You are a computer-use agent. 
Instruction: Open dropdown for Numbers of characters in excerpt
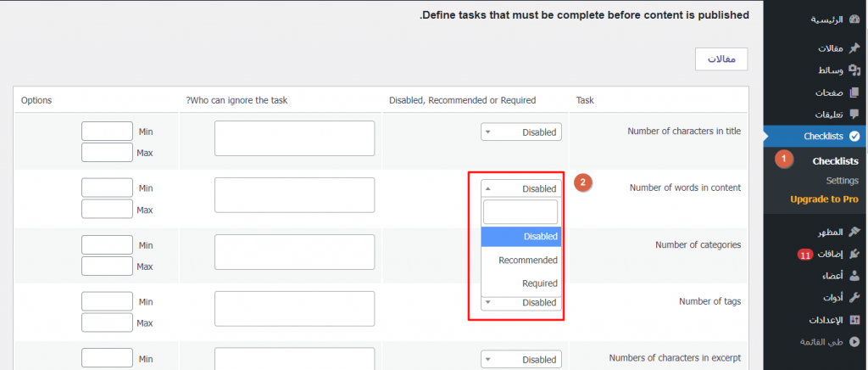click(x=521, y=360)
